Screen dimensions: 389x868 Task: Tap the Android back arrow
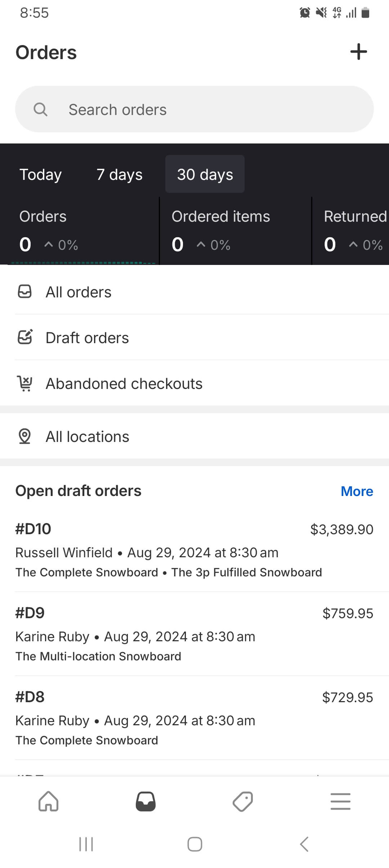coord(304,844)
